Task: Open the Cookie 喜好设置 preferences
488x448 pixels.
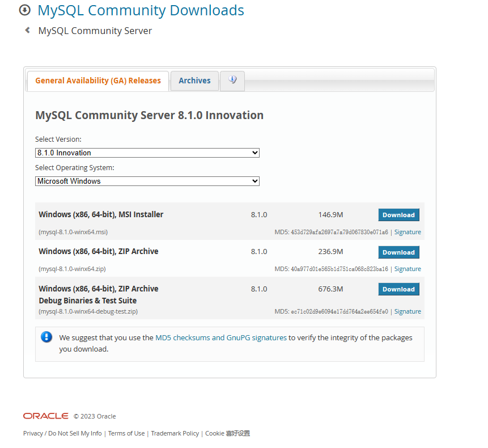Action: pos(228,433)
